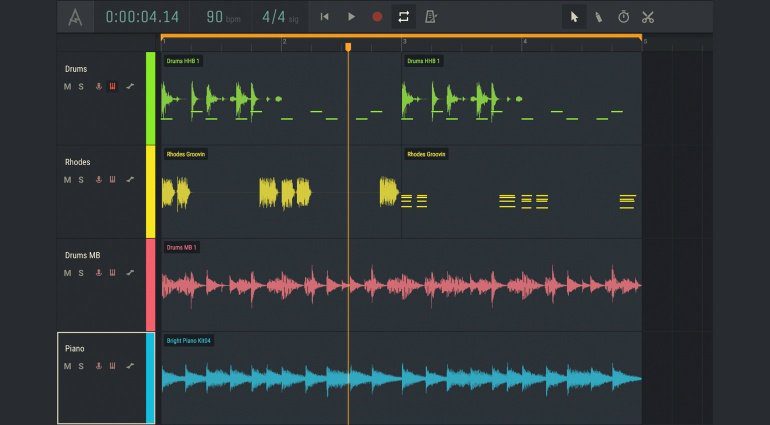
Task: Click the cyan color strip of Piano track
Action: [151, 378]
